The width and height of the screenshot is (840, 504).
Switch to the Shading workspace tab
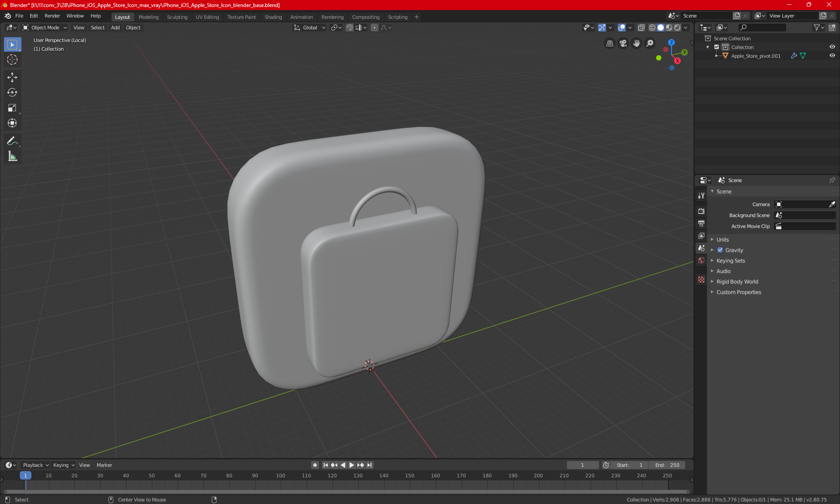273,17
